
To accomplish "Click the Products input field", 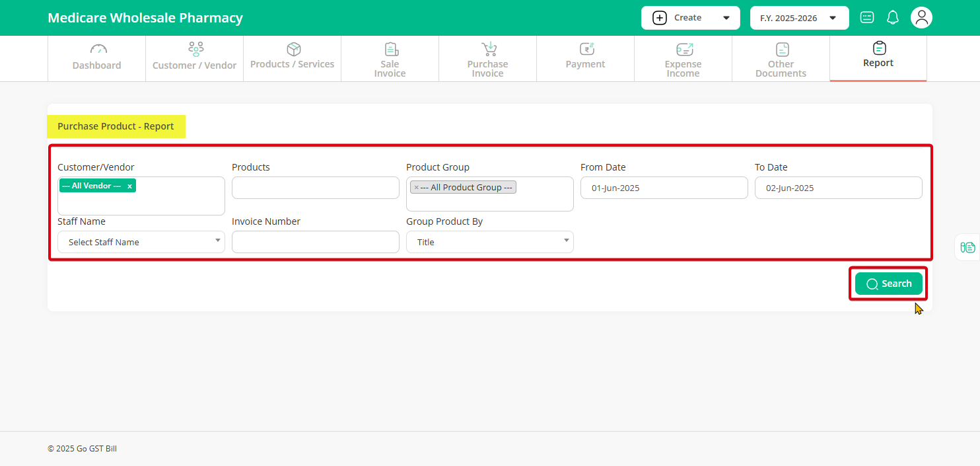I will pyautogui.click(x=316, y=188).
